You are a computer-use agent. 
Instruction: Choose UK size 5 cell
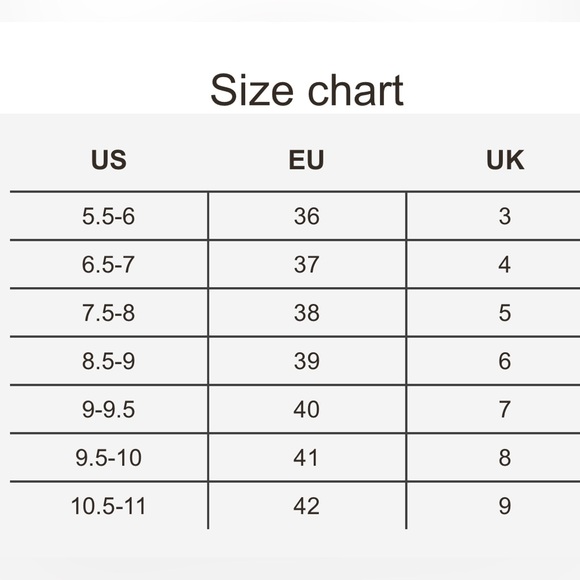click(493, 313)
